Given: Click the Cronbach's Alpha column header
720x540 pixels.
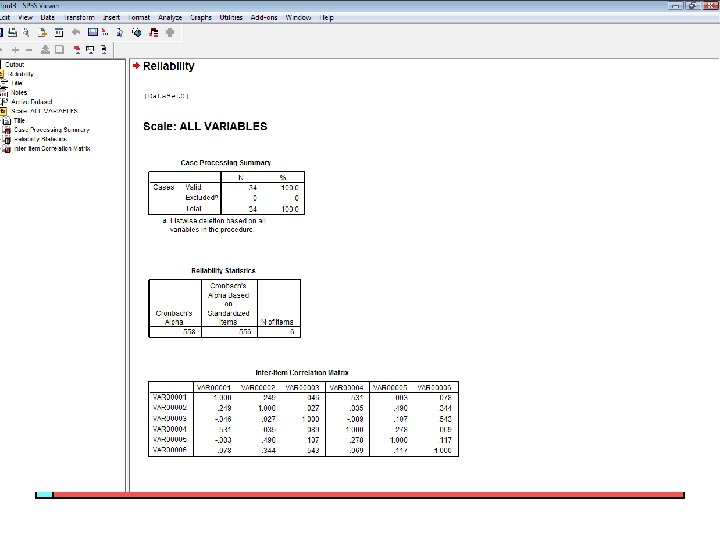Looking at the screenshot, I should tap(174, 318).
